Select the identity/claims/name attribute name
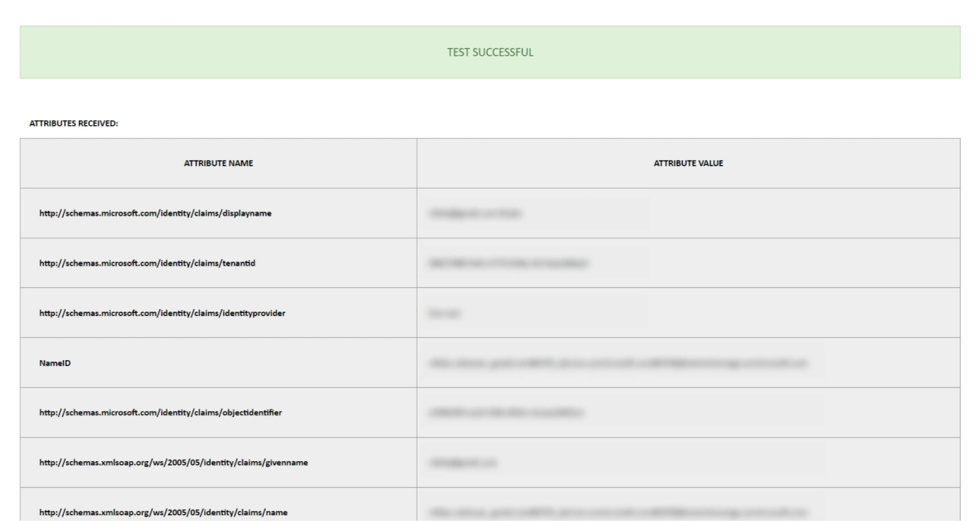 163,512
